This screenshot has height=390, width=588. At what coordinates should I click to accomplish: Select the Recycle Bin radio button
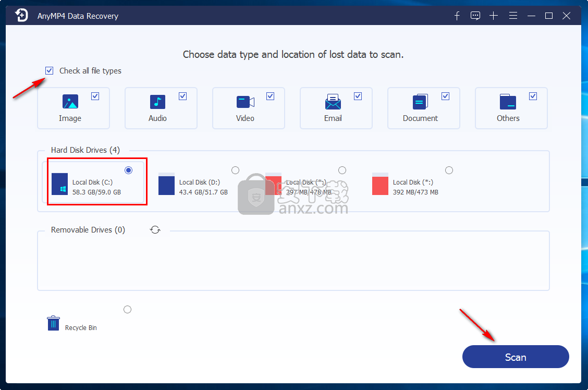tap(128, 309)
